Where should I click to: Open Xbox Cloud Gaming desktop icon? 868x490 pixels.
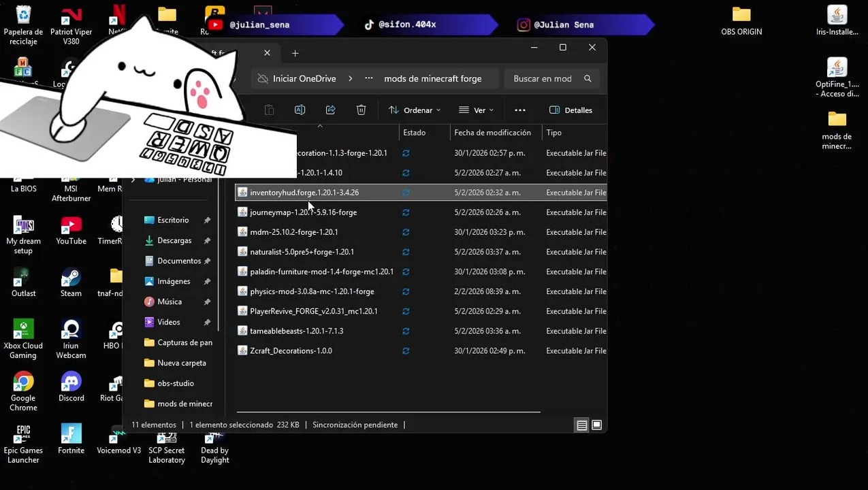(x=23, y=340)
